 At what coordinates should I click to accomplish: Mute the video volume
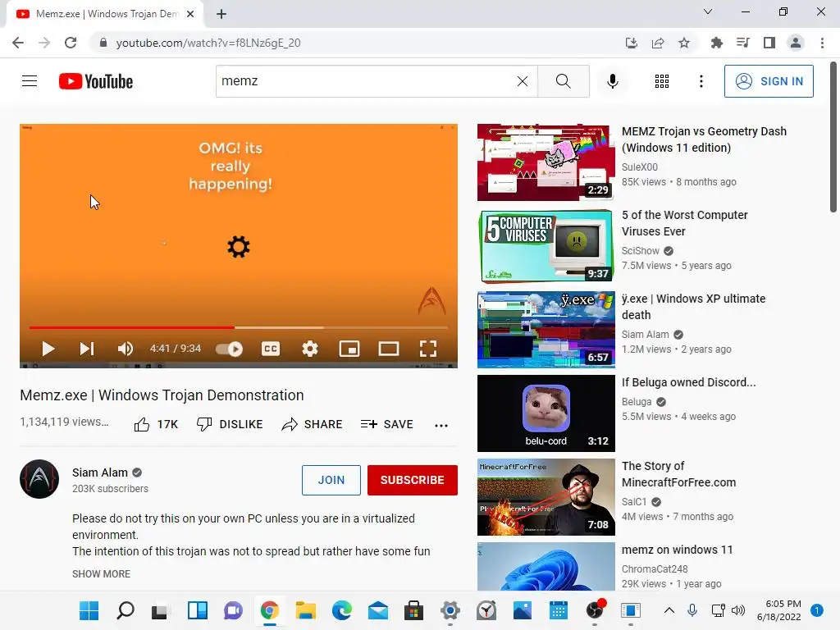point(125,349)
